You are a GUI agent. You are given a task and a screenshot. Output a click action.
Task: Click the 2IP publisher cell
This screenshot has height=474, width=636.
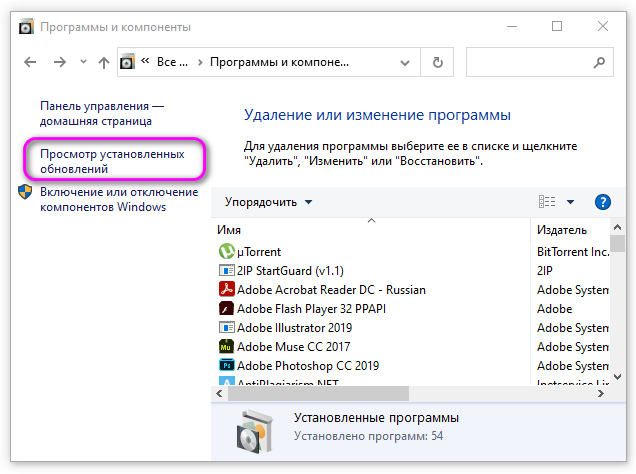545,271
